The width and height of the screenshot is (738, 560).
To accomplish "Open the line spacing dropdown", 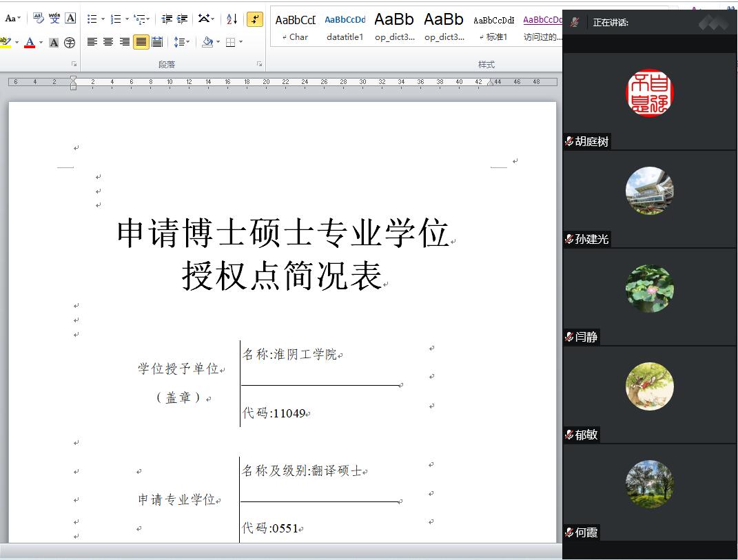I will [182, 43].
